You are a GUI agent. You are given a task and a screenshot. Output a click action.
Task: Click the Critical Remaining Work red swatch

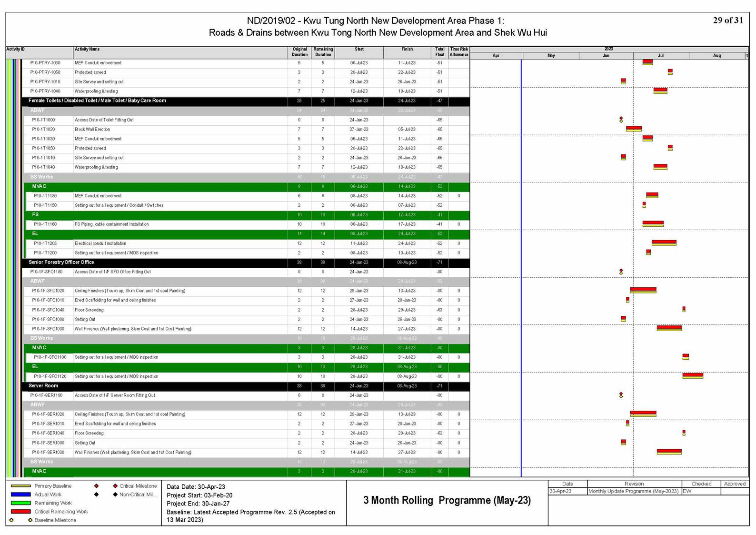(20, 512)
